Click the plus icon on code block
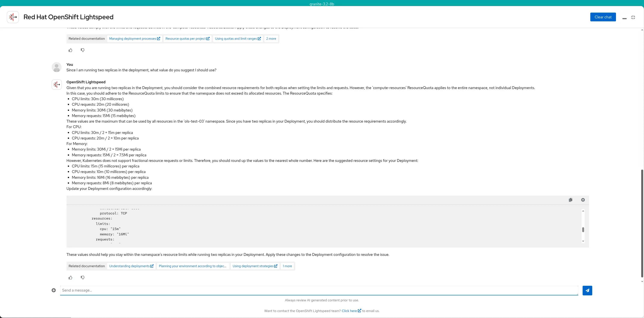 (583, 200)
